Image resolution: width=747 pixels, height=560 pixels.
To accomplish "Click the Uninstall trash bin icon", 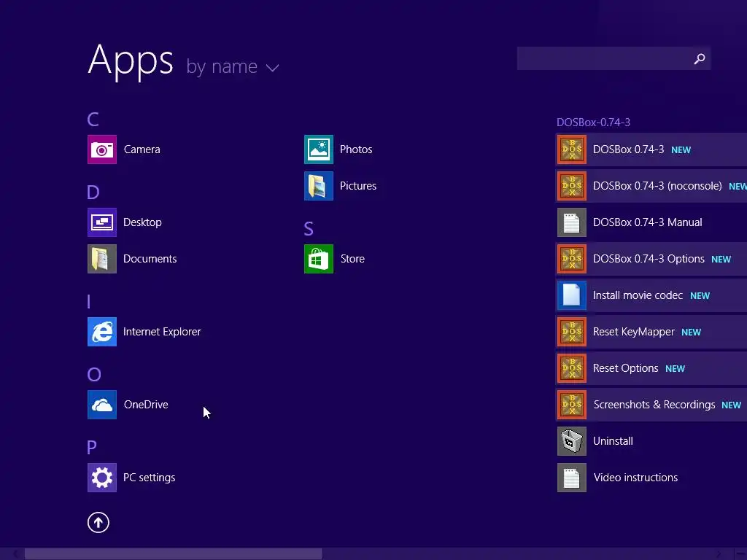I will (x=572, y=441).
